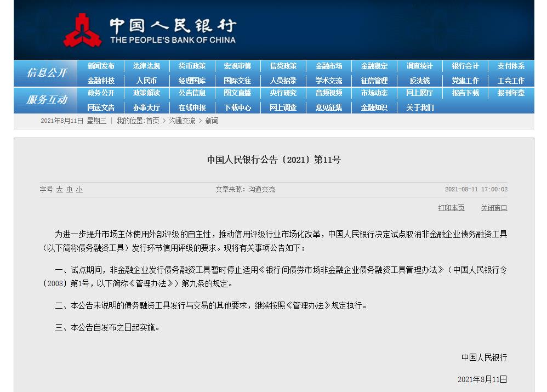Open 法律法规 menu item
The image size is (547, 392).
[146, 66]
